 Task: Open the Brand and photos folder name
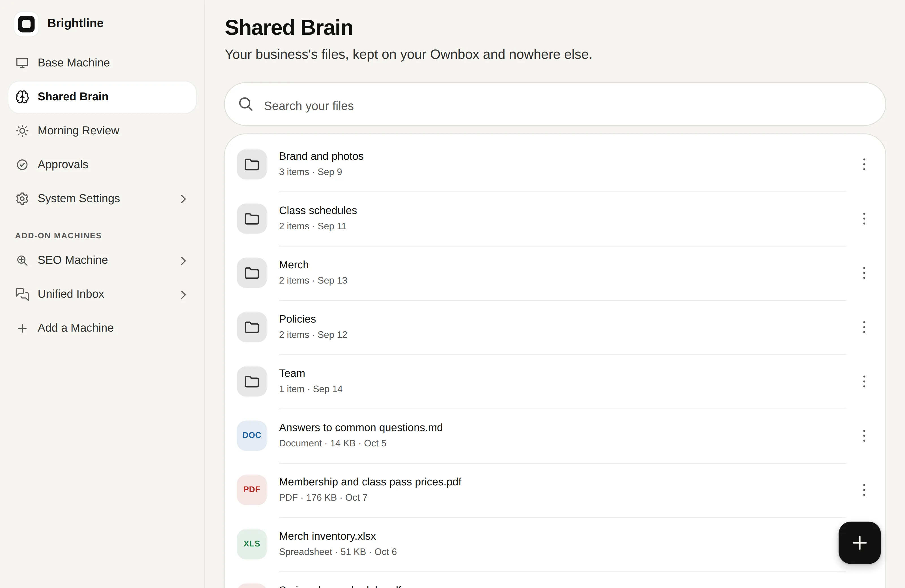click(x=321, y=156)
